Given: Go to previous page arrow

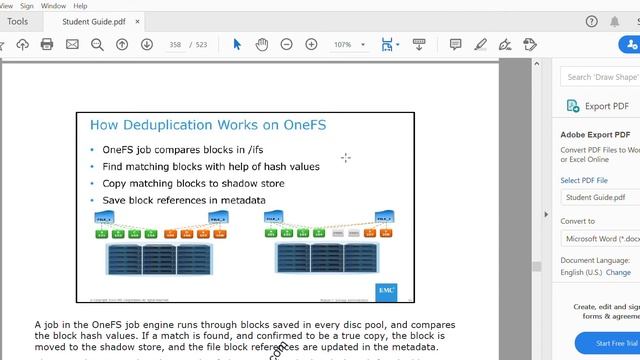Looking at the screenshot, I should point(122,44).
